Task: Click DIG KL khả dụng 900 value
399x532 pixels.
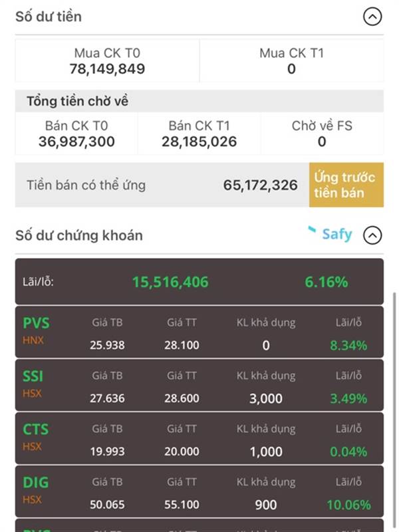Action: coord(266,505)
